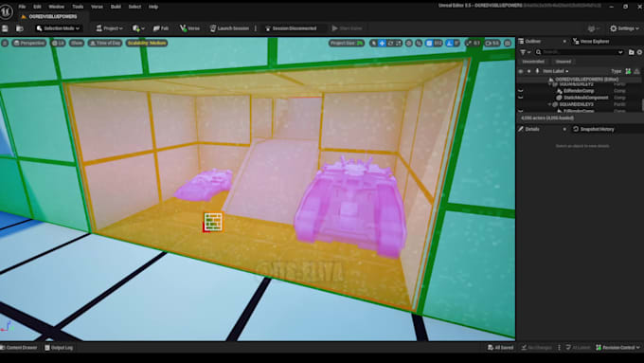Focus the Outliner search field

[579, 52]
